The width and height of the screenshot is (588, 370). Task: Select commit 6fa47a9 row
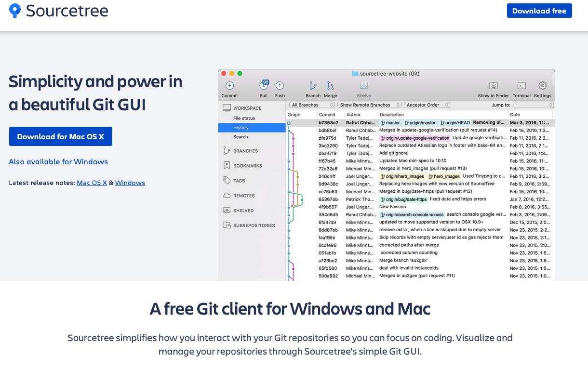[x=420, y=222]
